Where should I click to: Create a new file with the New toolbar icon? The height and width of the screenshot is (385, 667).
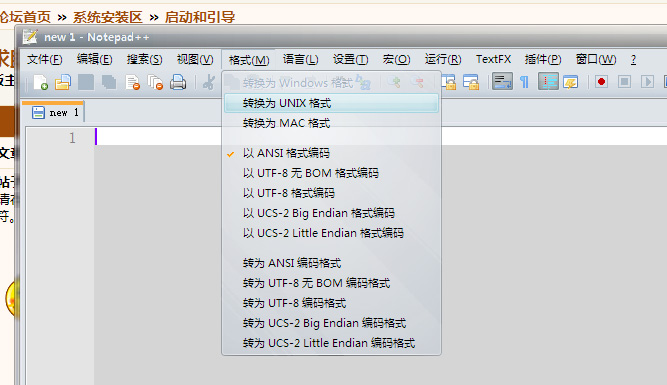coord(40,82)
